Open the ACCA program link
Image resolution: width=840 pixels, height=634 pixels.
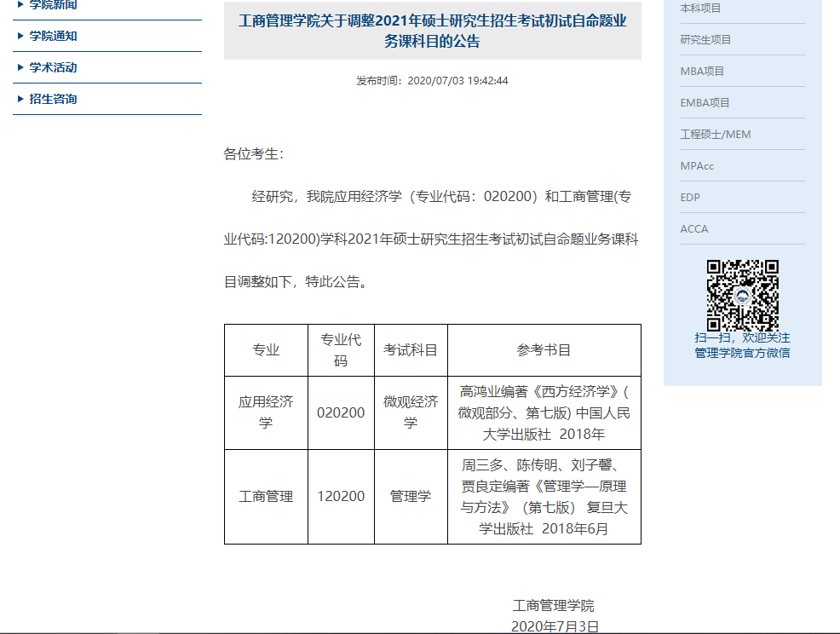(x=693, y=228)
